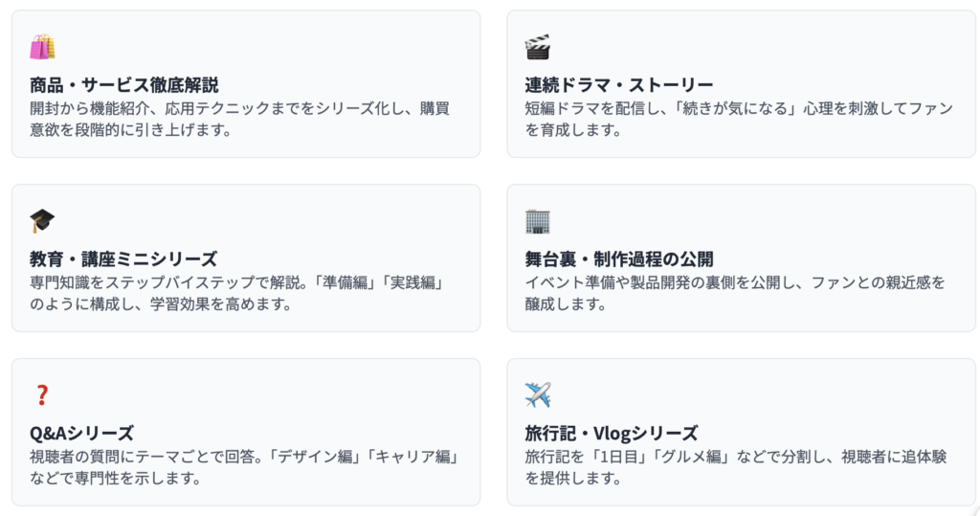Click description starting with イベント準備や製品開発
The width and height of the screenshot is (980, 516).
[x=735, y=282]
